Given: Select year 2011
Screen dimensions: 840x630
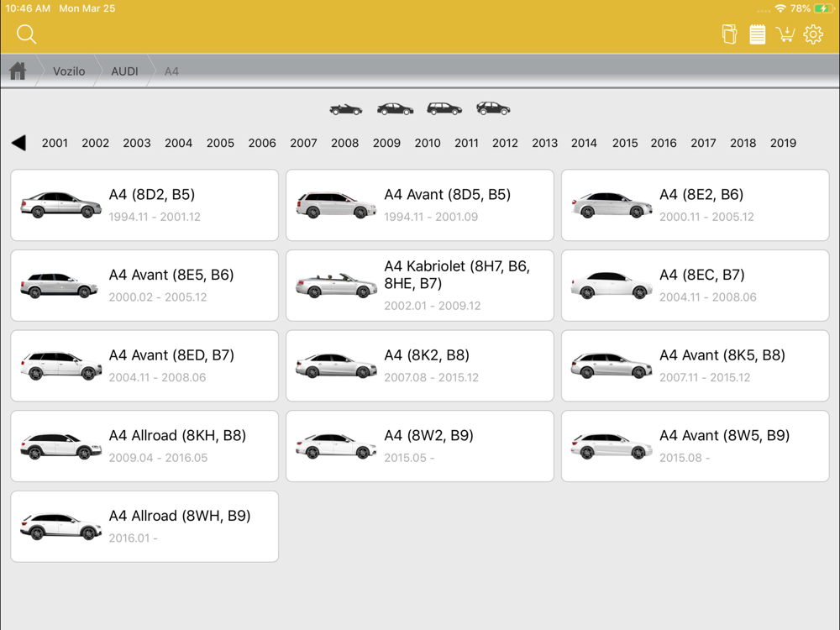Looking at the screenshot, I should [466, 143].
